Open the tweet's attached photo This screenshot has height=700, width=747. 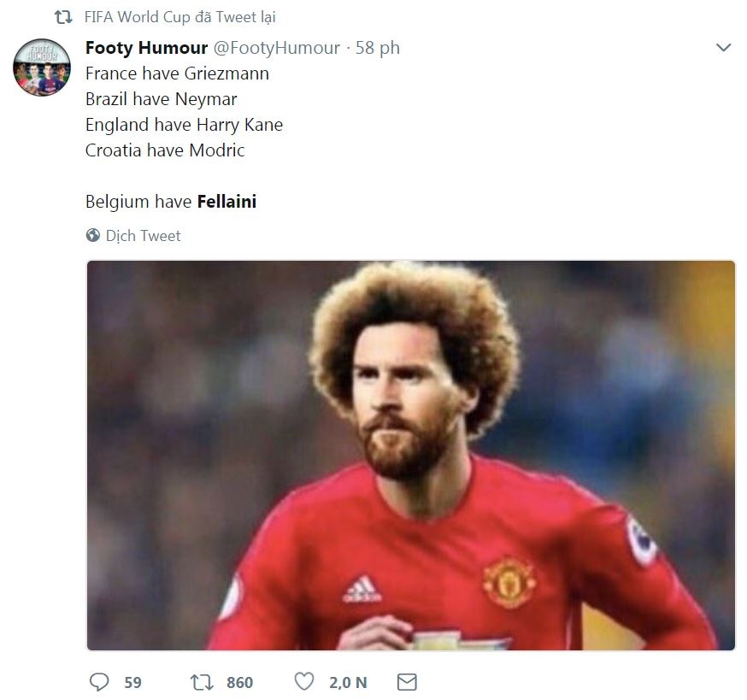410,455
